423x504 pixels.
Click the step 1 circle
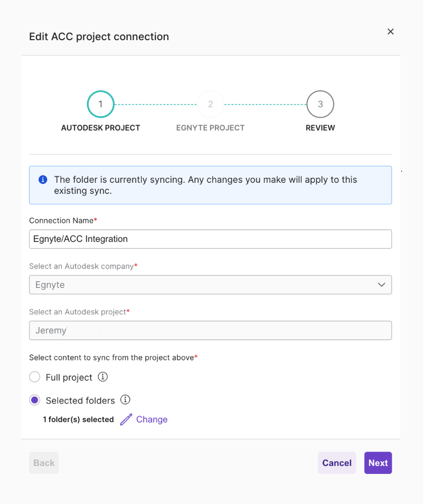coord(100,104)
